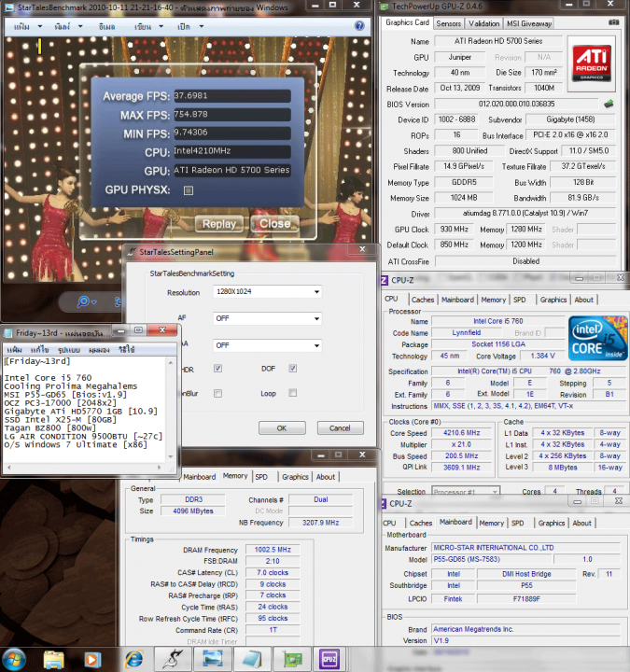630x672 pixels.
Task: Click the NB Frequency 3207.9 MHz value
Action: click(320, 523)
